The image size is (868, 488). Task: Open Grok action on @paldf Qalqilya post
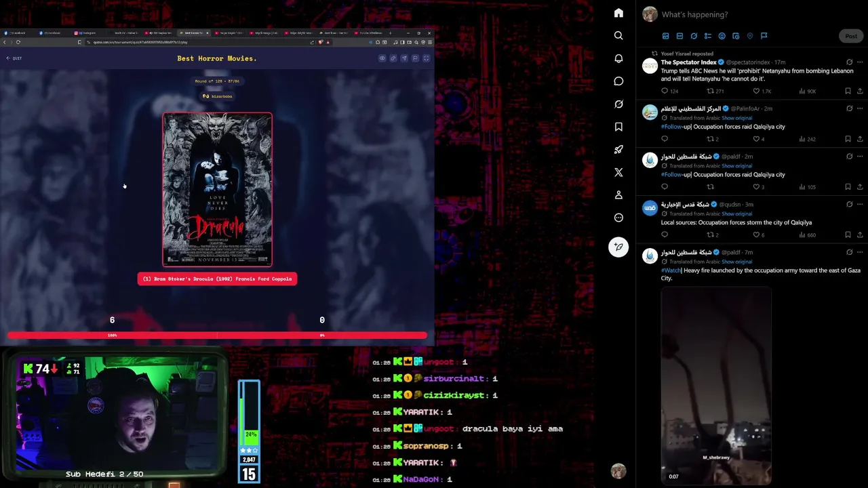[x=850, y=157]
